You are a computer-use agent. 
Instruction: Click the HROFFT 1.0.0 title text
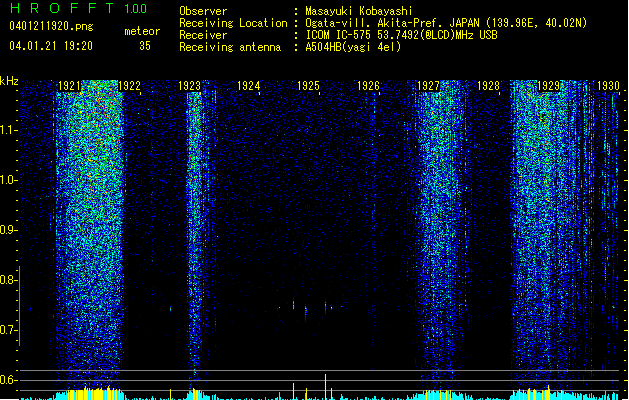click(x=79, y=8)
